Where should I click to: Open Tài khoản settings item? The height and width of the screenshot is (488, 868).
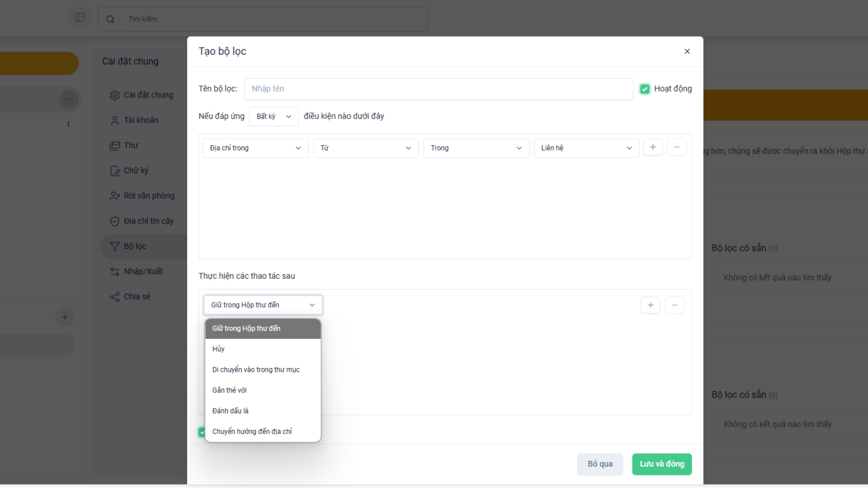(142, 120)
